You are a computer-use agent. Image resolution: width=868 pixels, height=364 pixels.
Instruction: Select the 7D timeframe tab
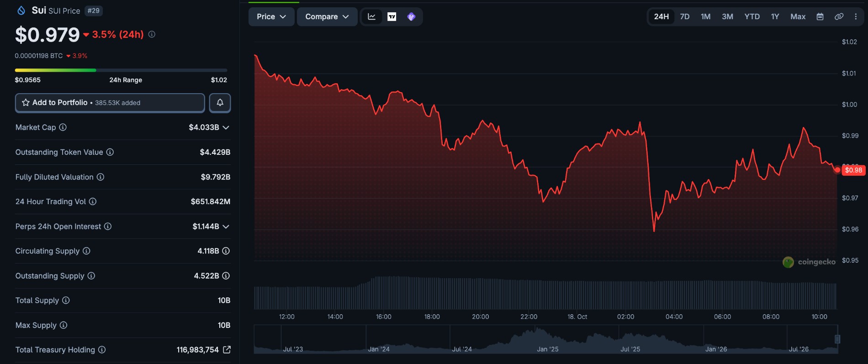(x=684, y=16)
